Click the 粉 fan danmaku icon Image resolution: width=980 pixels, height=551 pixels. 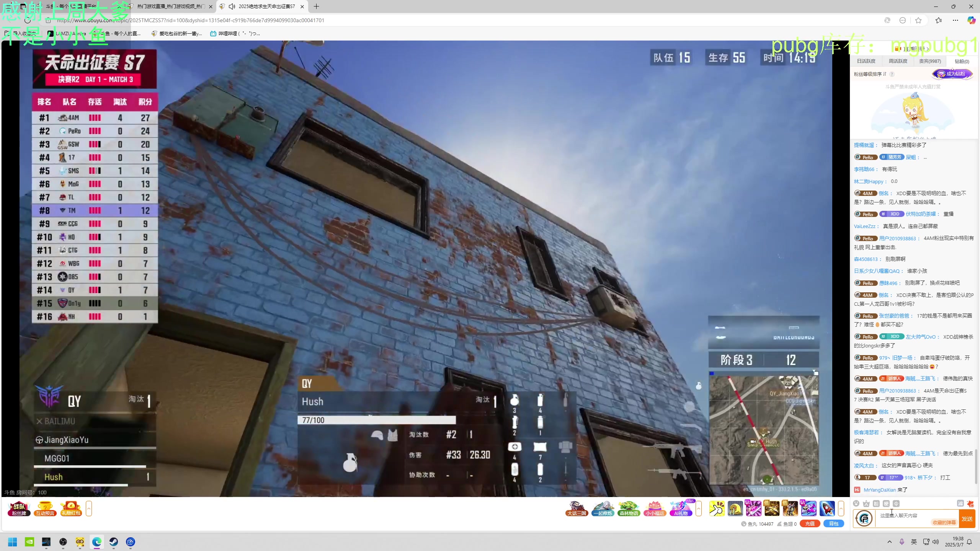[x=876, y=504]
